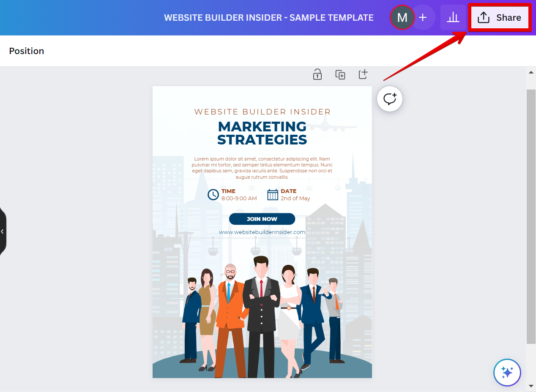
Task: Open the Position menu
Action: (27, 51)
